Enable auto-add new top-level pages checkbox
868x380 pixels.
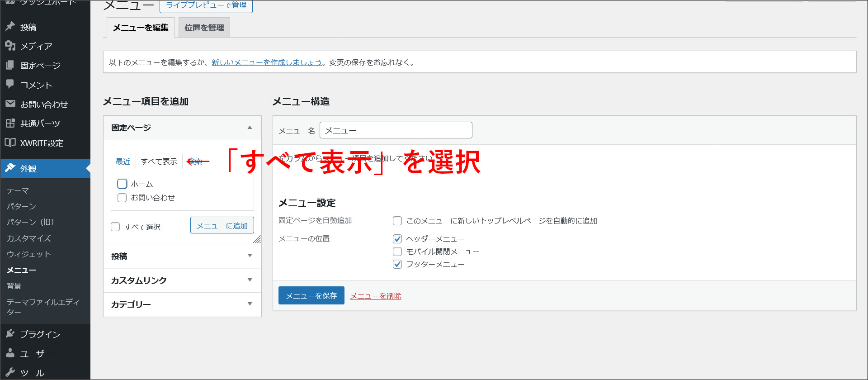point(397,221)
